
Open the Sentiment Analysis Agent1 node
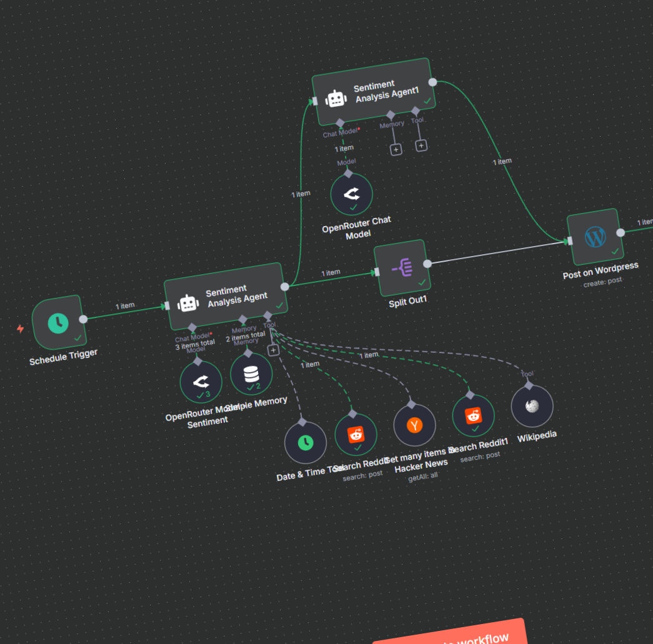coord(373,91)
